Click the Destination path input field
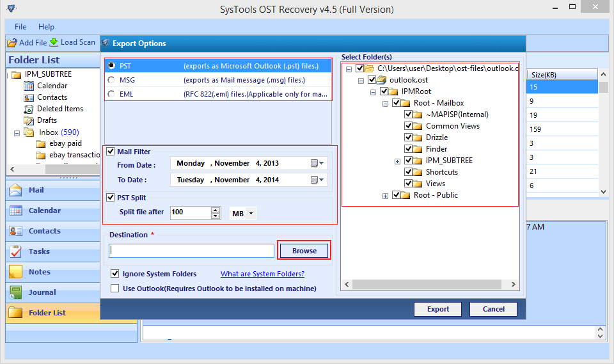The image size is (614, 364). click(191, 251)
